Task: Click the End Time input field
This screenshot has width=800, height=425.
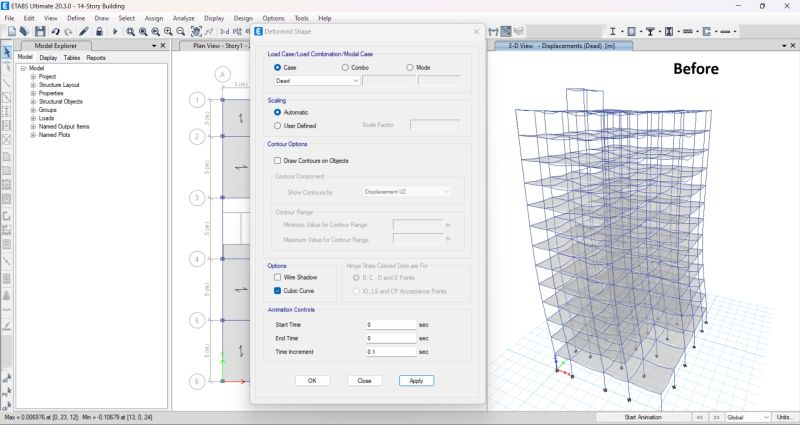Action: coord(391,338)
